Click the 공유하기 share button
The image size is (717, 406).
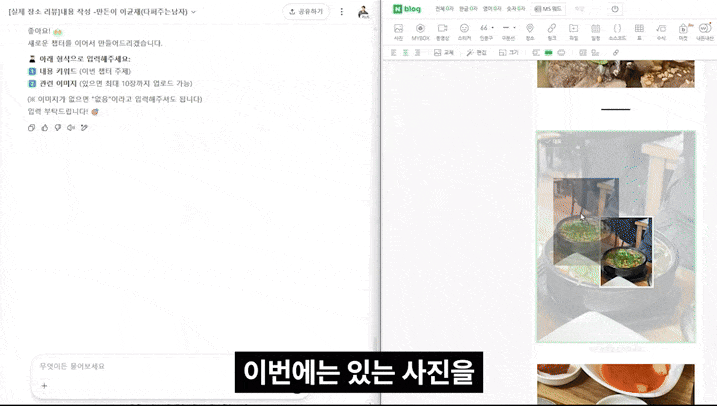pos(305,12)
